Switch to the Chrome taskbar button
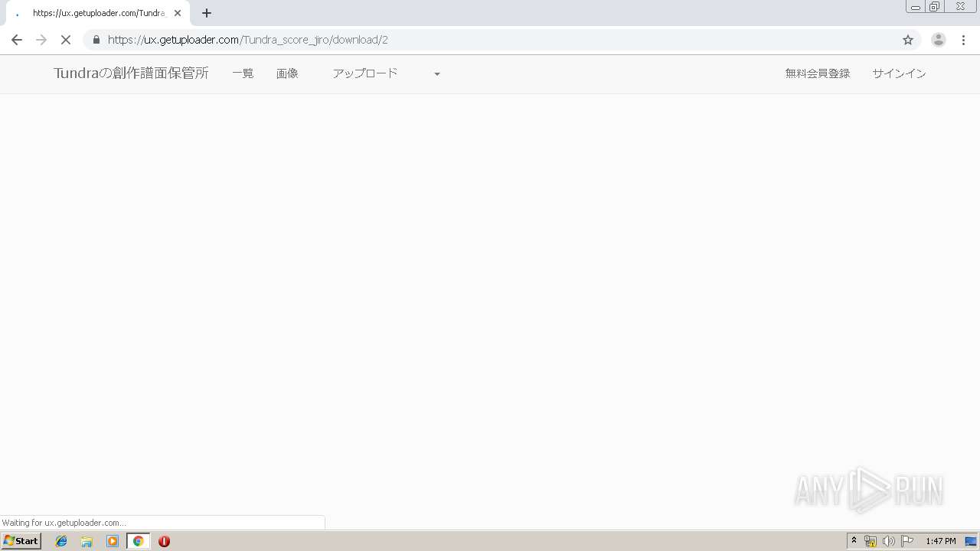Screen dimensions: 980x551 139,541
